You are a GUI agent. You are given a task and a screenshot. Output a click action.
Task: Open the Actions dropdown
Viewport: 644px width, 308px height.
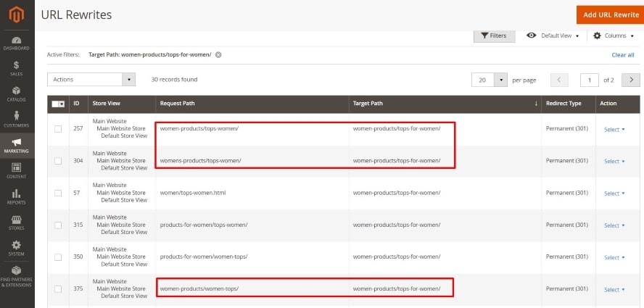[x=91, y=79]
